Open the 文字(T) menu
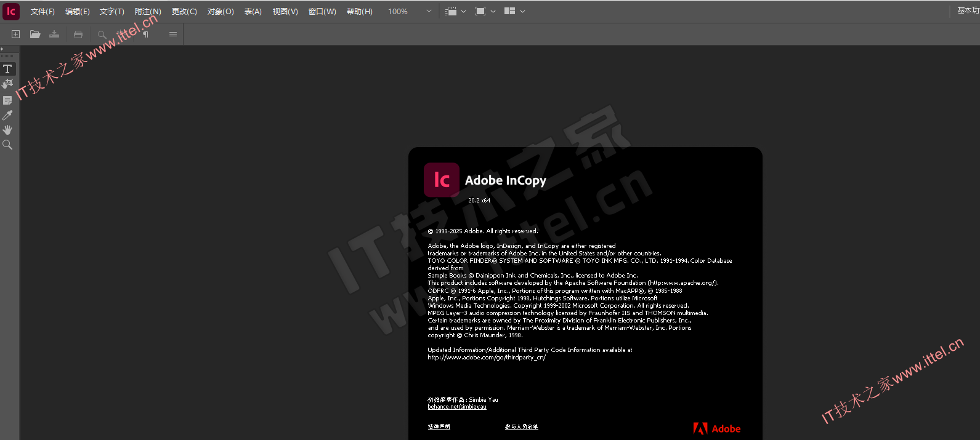This screenshot has height=440, width=980. (111, 12)
